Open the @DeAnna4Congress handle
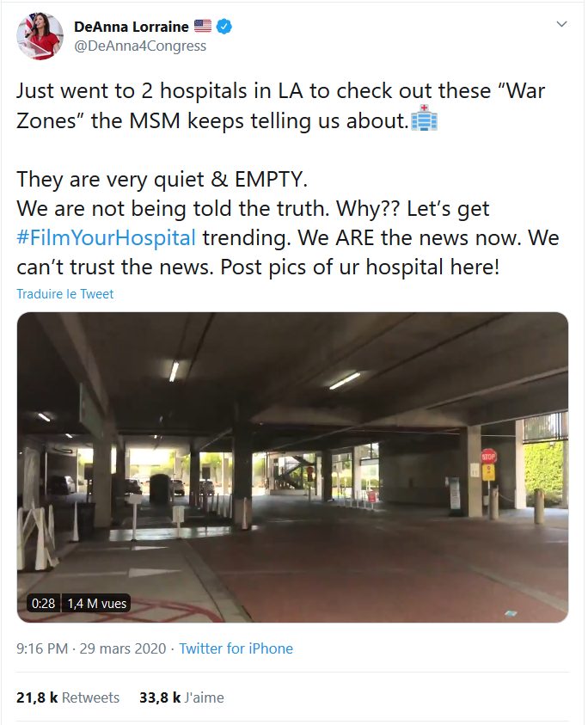The image size is (588, 725). 140,46
